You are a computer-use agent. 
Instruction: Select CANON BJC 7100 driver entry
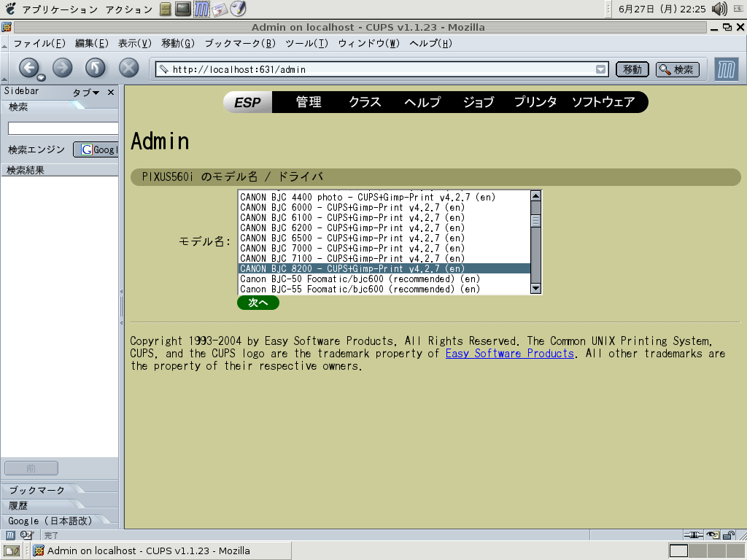384,258
